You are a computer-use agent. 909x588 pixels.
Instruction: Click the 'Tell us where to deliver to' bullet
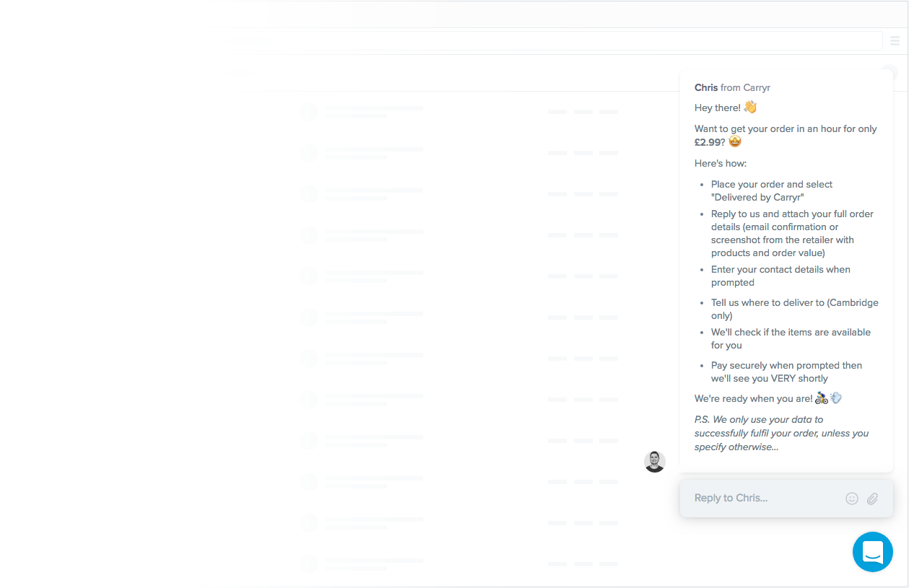tap(795, 309)
